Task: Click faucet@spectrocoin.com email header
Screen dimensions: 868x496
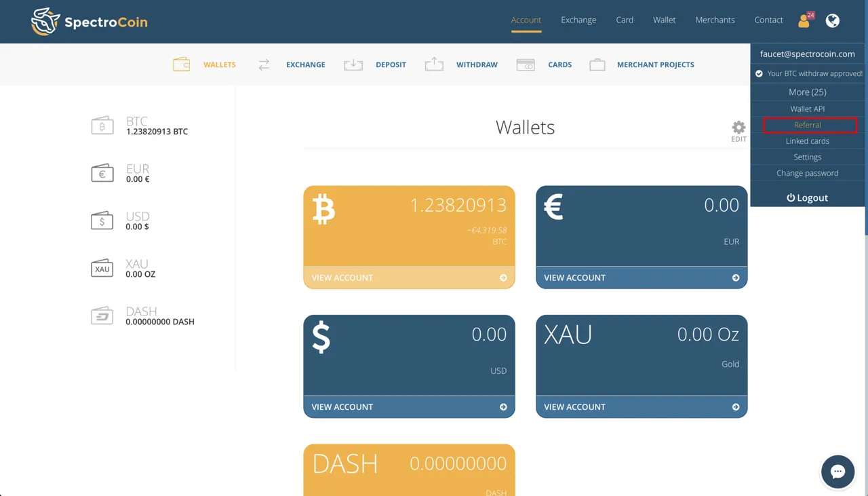Action: coord(808,54)
